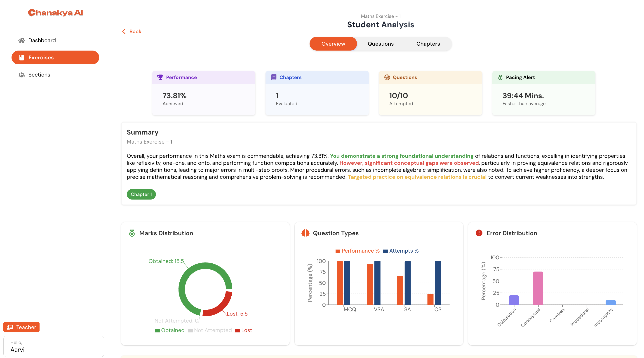Click the Summary heading
Image resolution: width=644 pixels, height=358 pixels.
[143, 132]
